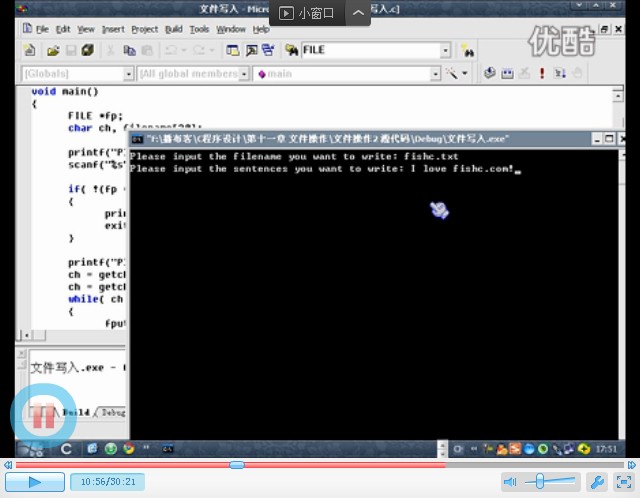Open the green browser taskbar icon
Image resolution: width=640 pixels, height=498 pixels.
tap(111, 449)
